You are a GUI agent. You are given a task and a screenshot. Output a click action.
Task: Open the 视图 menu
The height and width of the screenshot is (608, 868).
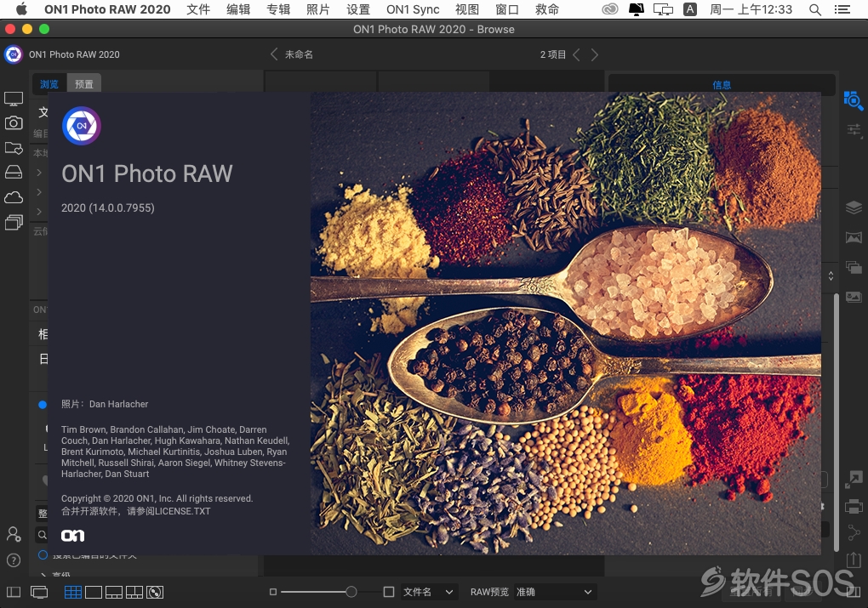coord(466,9)
